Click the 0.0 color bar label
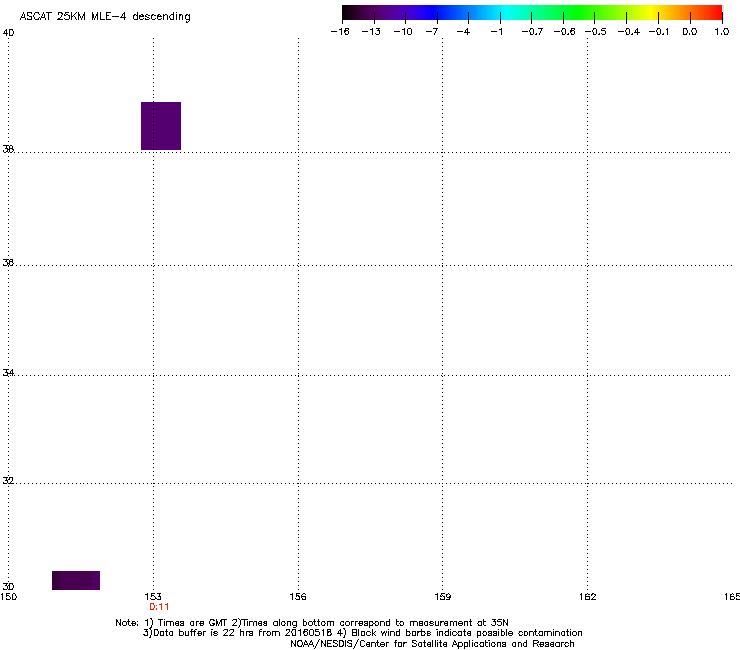This screenshot has height=650, width=740. coord(690,32)
